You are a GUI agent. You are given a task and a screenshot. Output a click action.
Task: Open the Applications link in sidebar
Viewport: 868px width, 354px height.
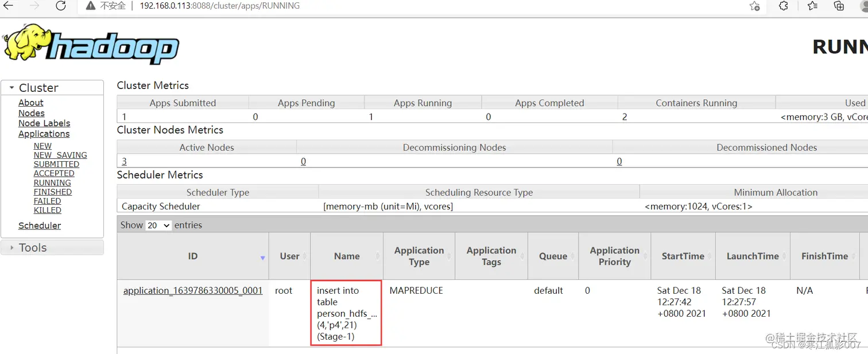click(x=44, y=134)
